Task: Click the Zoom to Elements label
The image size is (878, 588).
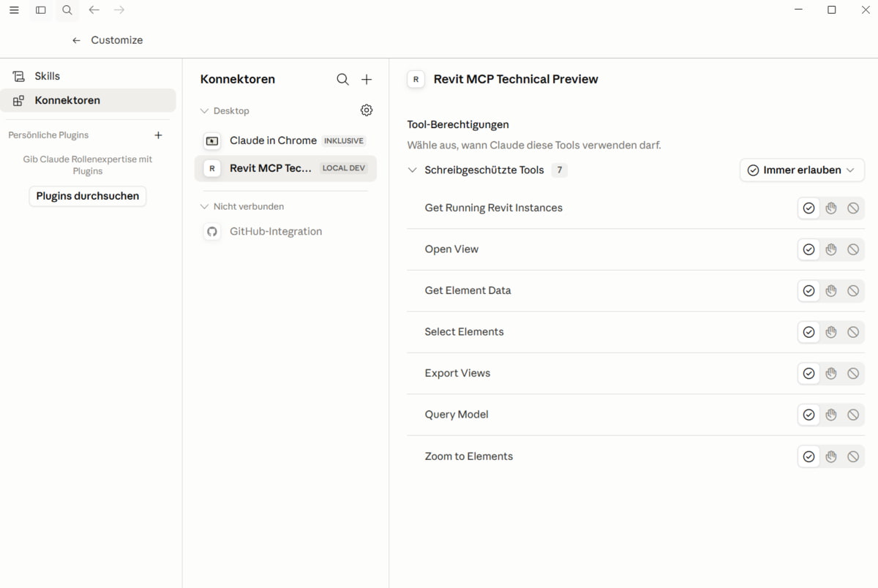Action: [469, 456]
